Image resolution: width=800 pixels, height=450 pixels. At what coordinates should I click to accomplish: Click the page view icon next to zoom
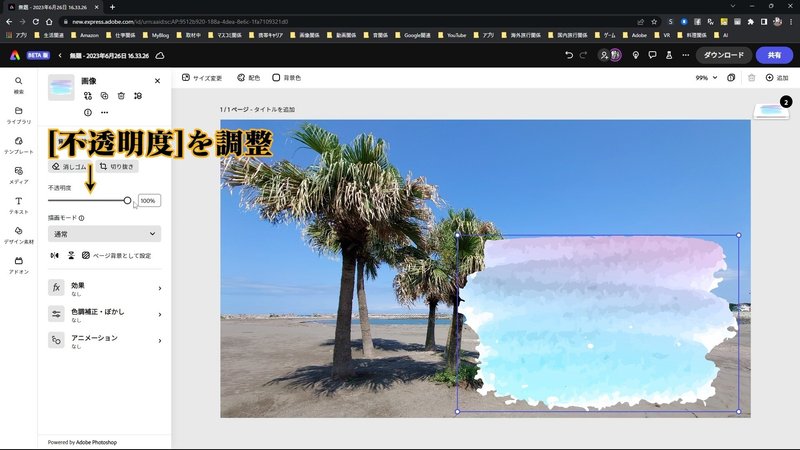731,78
